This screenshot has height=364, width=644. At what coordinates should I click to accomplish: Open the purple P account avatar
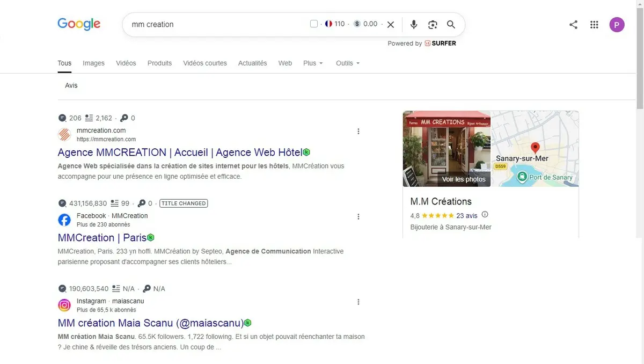click(617, 25)
